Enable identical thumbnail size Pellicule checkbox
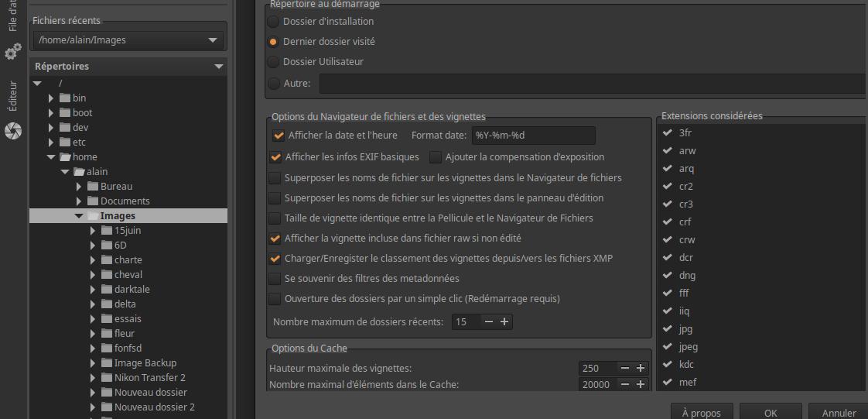The width and height of the screenshot is (868, 419). (275, 218)
